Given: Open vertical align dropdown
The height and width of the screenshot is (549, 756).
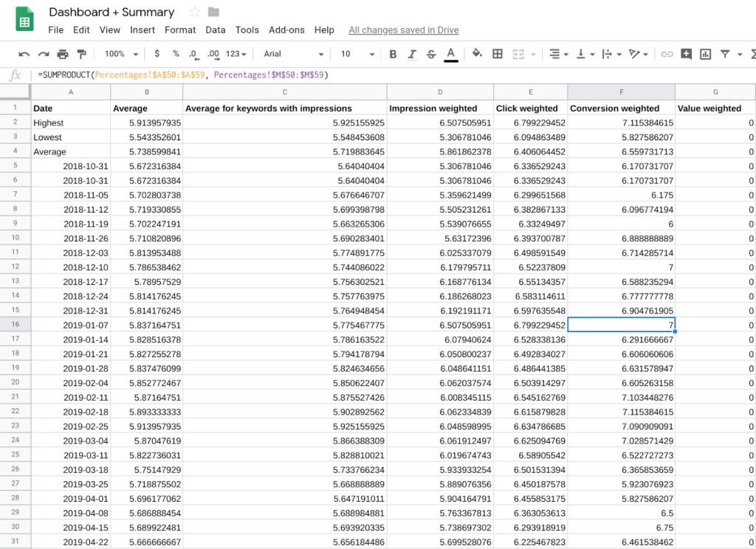Looking at the screenshot, I should (585, 54).
